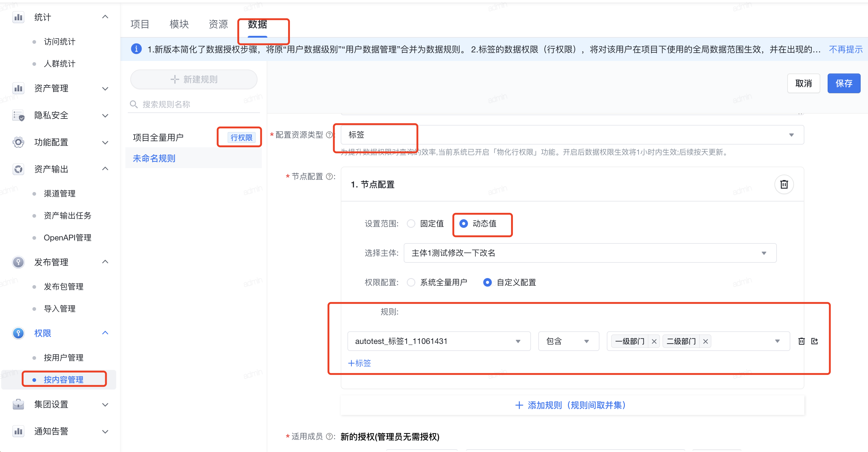Click help icon next to 配置资源类型
This screenshot has width=868, height=452.
(329, 135)
